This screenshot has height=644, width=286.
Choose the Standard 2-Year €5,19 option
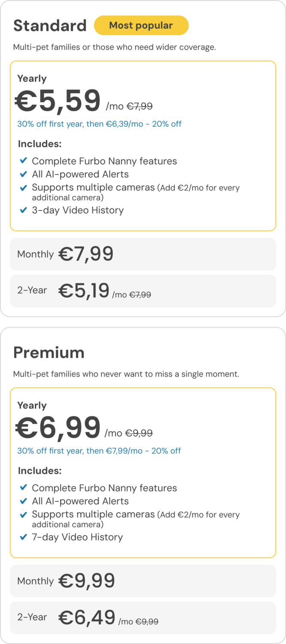pos(143,291)
